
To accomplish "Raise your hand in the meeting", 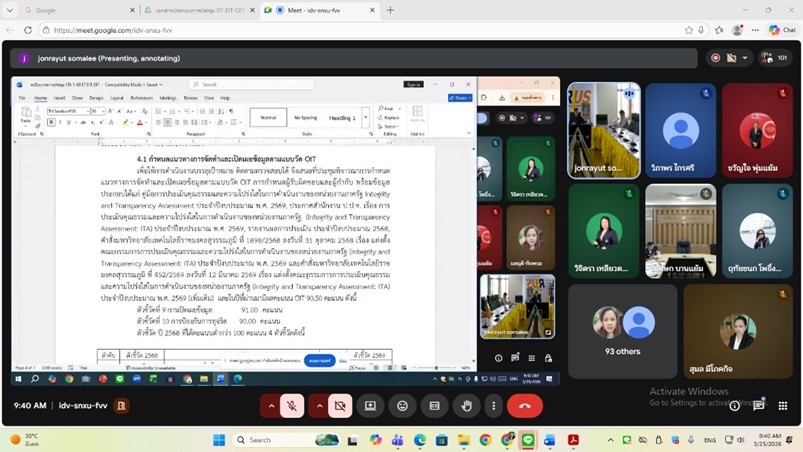I will coord(466,406).
